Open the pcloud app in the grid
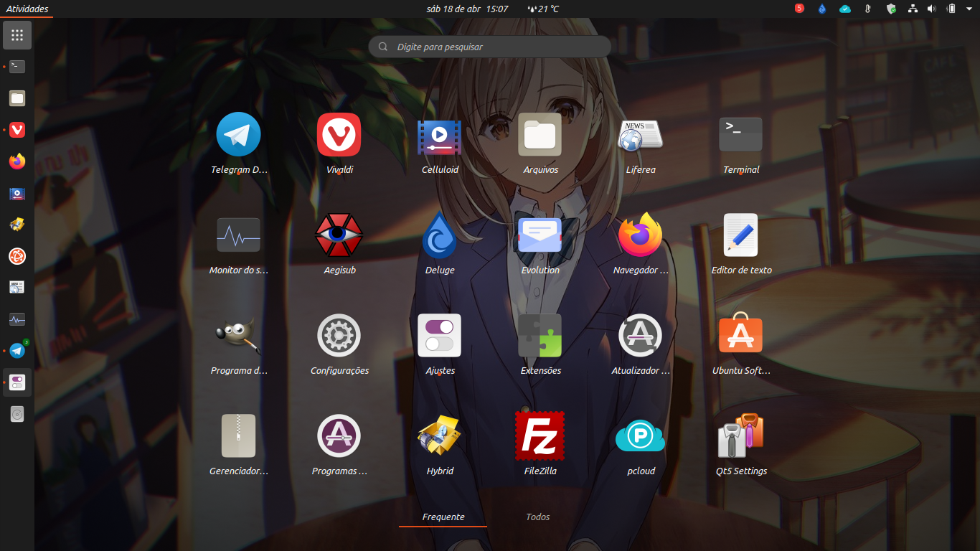Viewport: 980px width, 551px height. pos(641,436)
